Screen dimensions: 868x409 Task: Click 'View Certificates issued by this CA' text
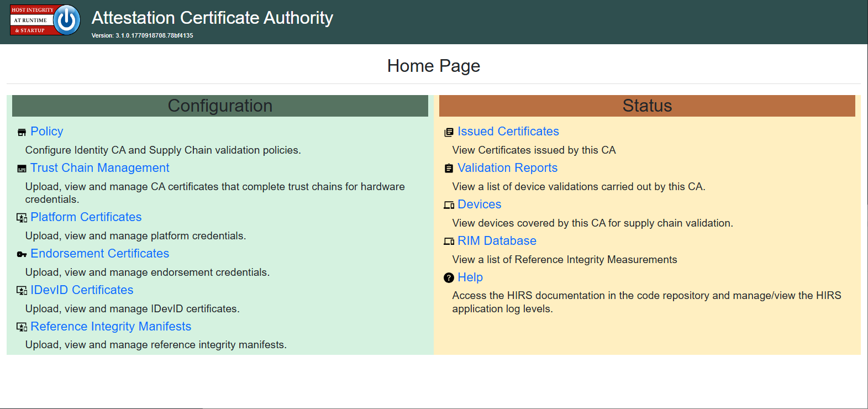point(534,150)
